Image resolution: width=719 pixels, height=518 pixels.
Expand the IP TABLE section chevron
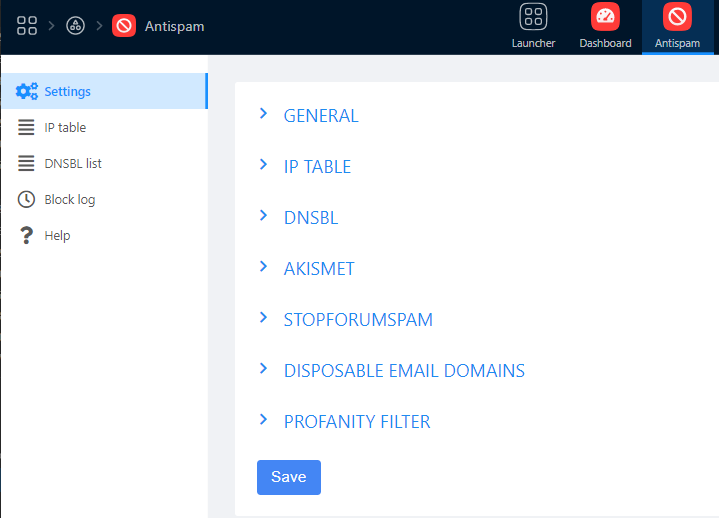[264, 165]
